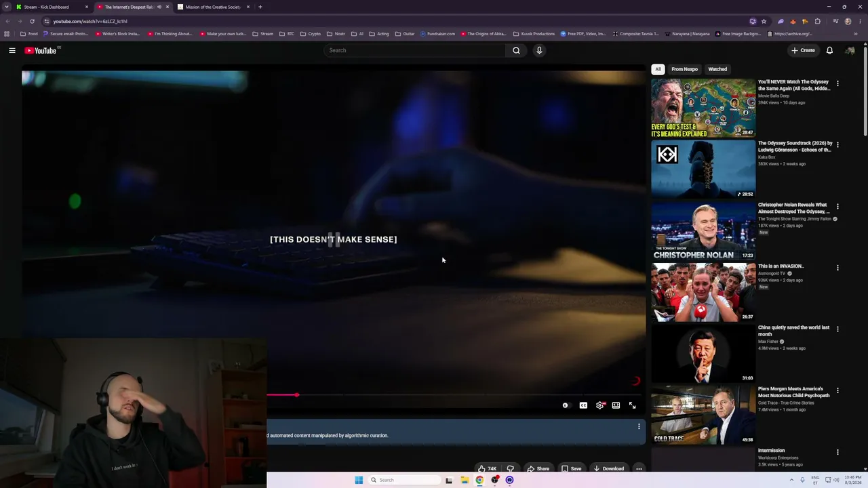Dislike the video with thumbs-down icon
This screenshot has height=488, width=868.
(x=510, y=468)
